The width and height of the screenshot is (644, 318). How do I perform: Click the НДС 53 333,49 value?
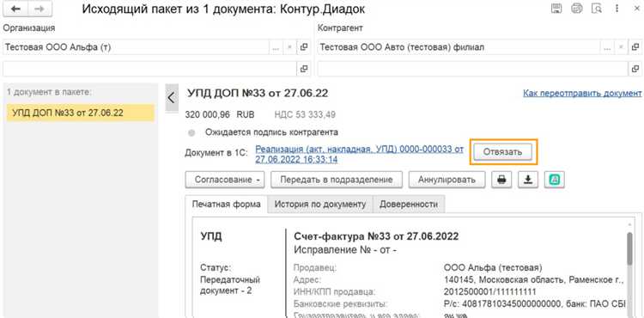[x=305, y=114]
